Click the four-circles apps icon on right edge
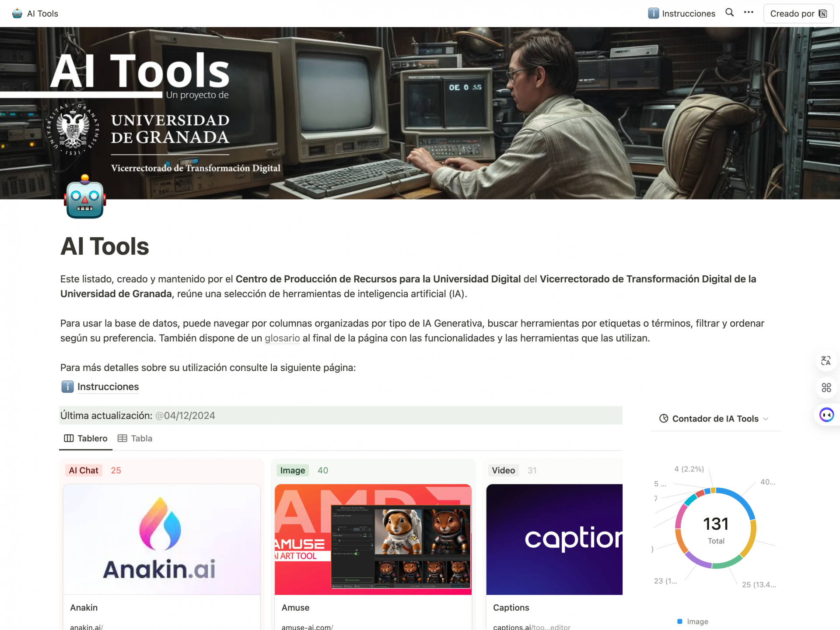Viewport: 840px width, 630px height. click(x=826, y=387)
